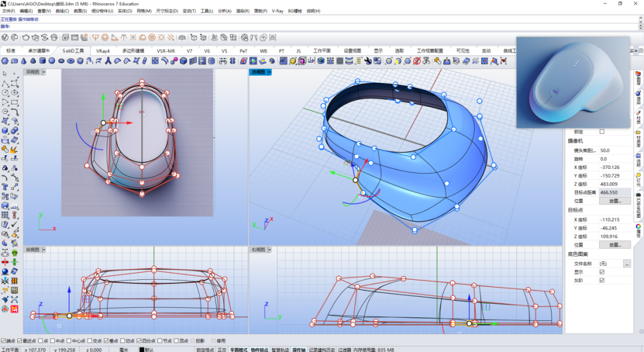
Task: Select the arrow pointer tool in left sidebar
Action: click(x=5, y=73)
